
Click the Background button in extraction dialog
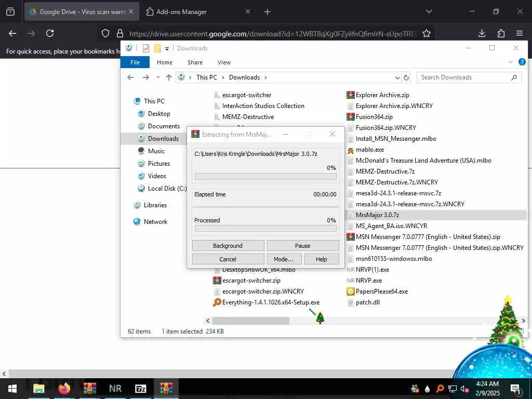pyautogui.click(x=228, y=246)
